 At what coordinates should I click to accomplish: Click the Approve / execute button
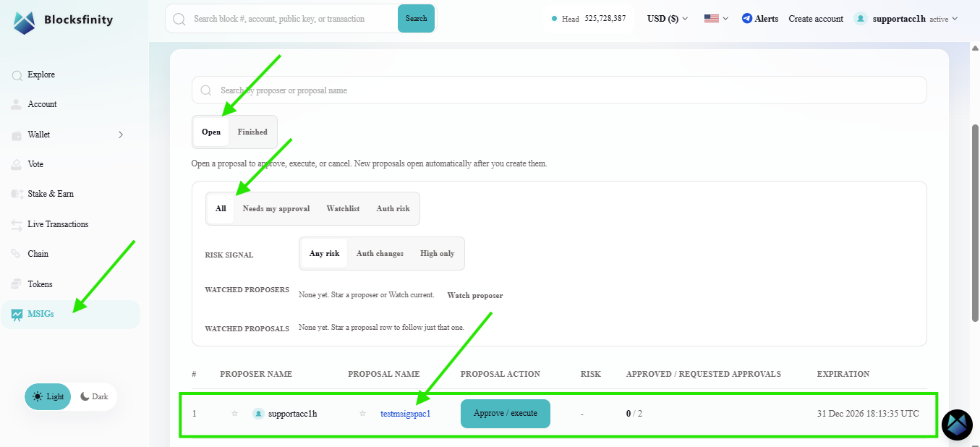[x=506, y=414]
